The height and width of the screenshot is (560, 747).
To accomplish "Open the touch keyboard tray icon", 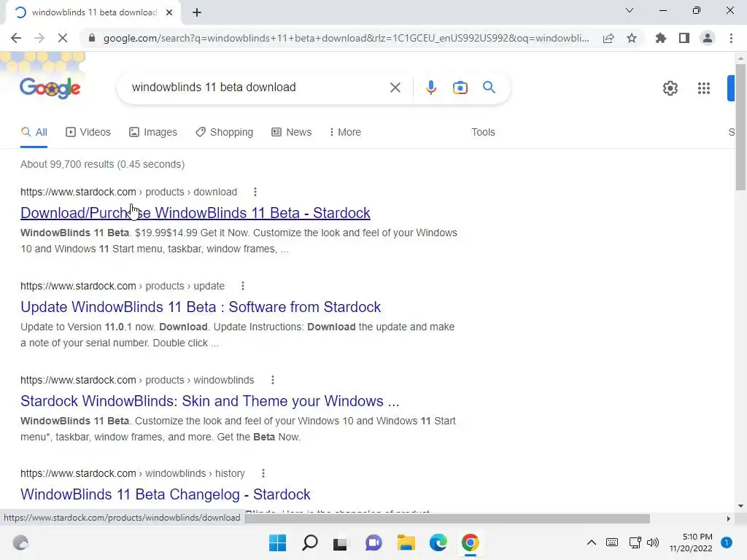I will [x=612, y=542].
